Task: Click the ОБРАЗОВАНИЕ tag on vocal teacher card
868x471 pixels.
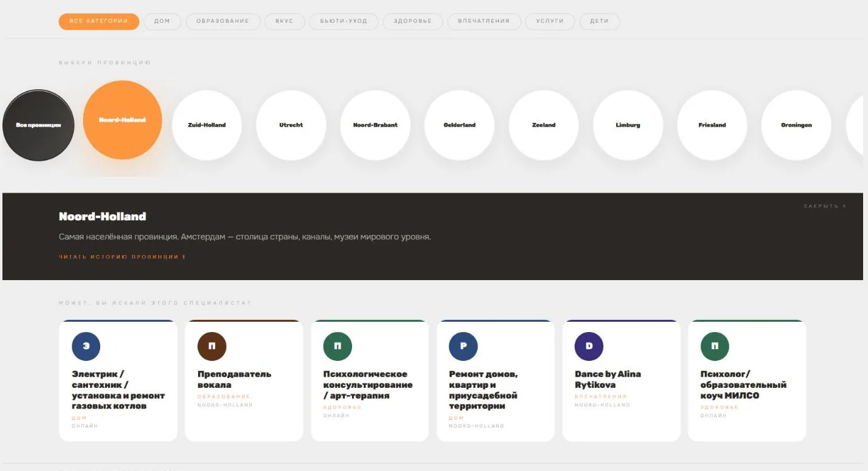Action: (x=224, y=397)
